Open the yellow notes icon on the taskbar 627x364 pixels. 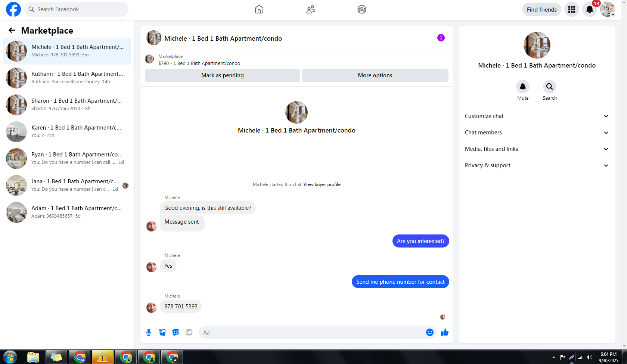56,357
